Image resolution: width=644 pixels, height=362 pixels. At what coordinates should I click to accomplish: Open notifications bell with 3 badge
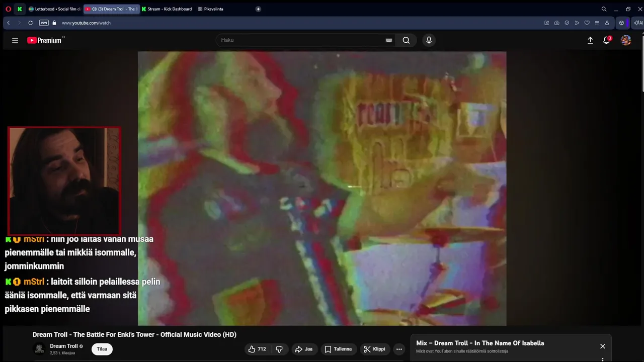607,40
